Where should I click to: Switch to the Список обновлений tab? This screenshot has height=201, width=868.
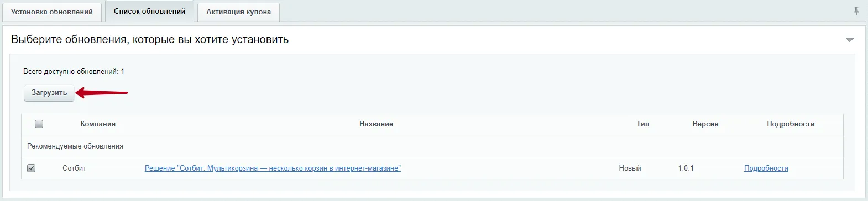tap(149, 11)
